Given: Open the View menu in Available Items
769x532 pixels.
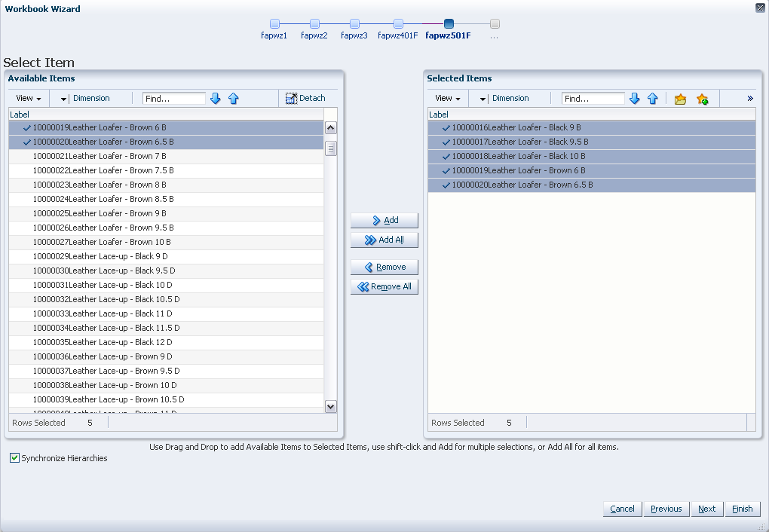Looking at the screenshot, I should click(29, 98).
